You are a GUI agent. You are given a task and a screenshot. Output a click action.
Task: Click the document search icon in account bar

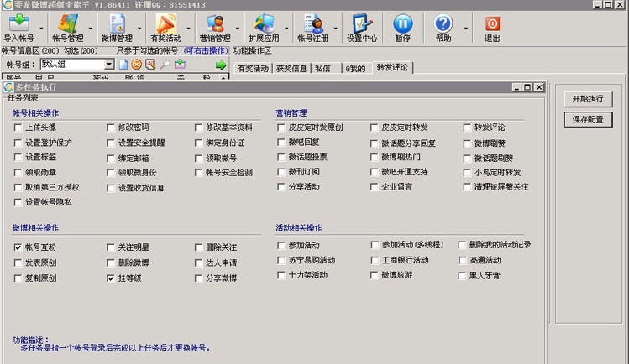tap(151, 65)
